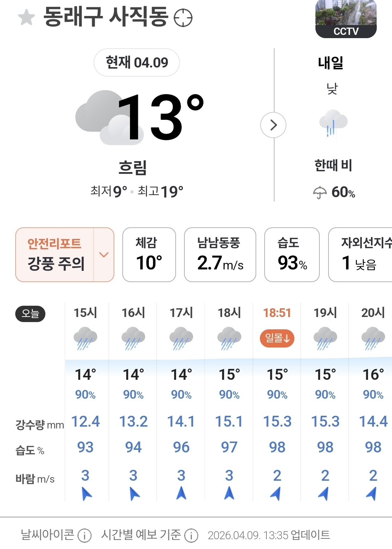392x549 pixels.
Task: Select the 체감 10° card
Action: pos(149,255)
